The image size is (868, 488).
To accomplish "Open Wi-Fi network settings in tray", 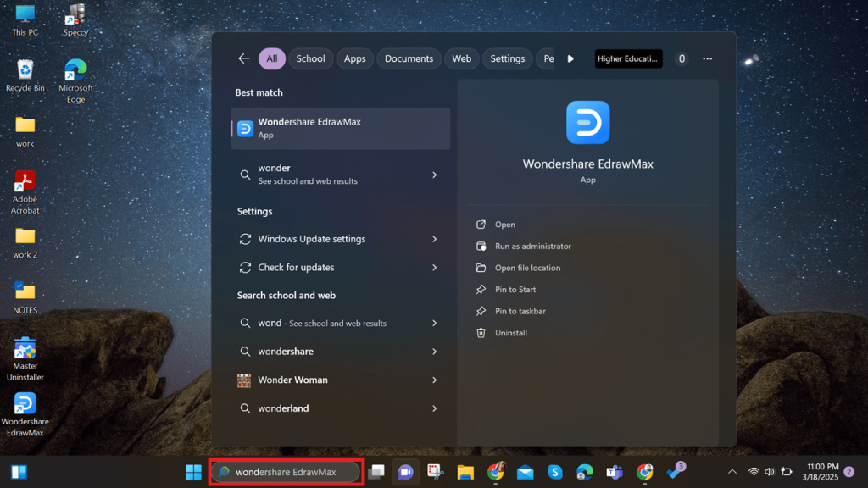I will [x=754, y=472].
